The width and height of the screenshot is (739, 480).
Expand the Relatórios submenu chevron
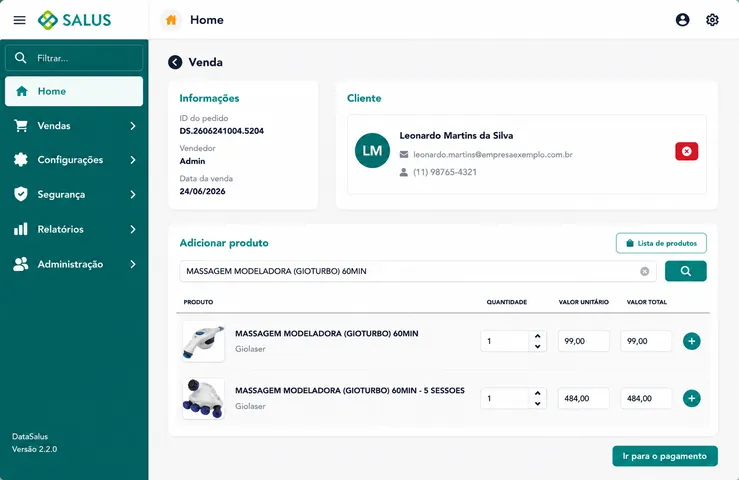(x=133, y=229)
